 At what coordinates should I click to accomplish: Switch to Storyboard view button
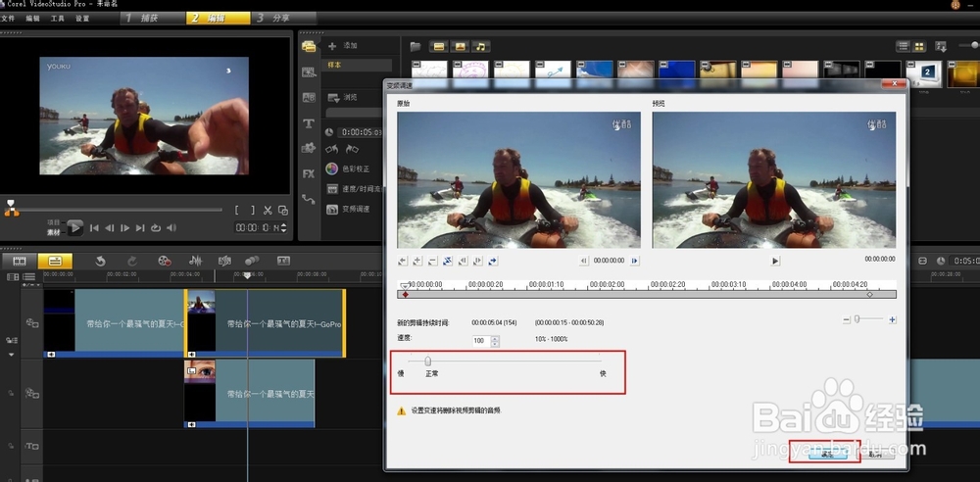click(x=20, y=261)
